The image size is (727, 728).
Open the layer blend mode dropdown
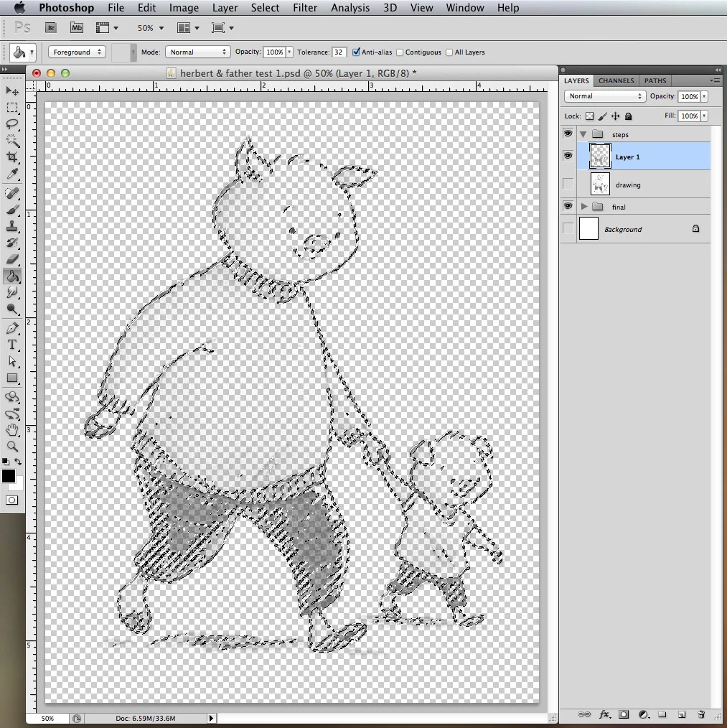[604, 96]
